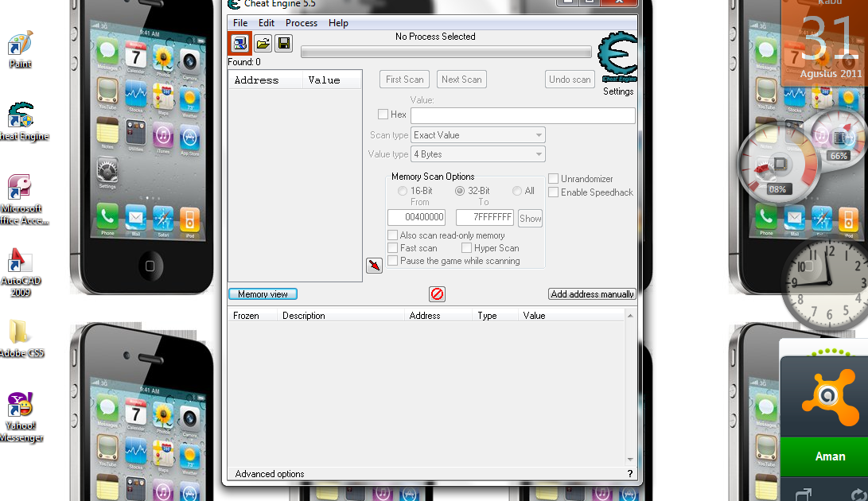Click Add address manually button
Viewport: 868px width, 501px height.
pos(592,294)
